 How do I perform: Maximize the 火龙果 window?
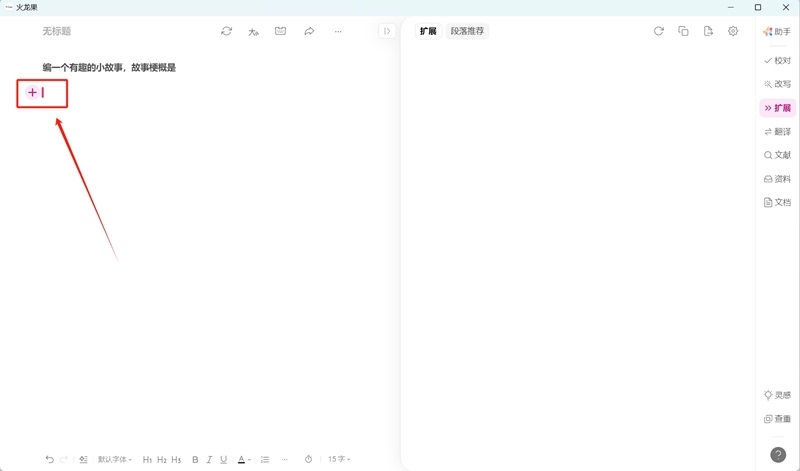click(758, 7)
